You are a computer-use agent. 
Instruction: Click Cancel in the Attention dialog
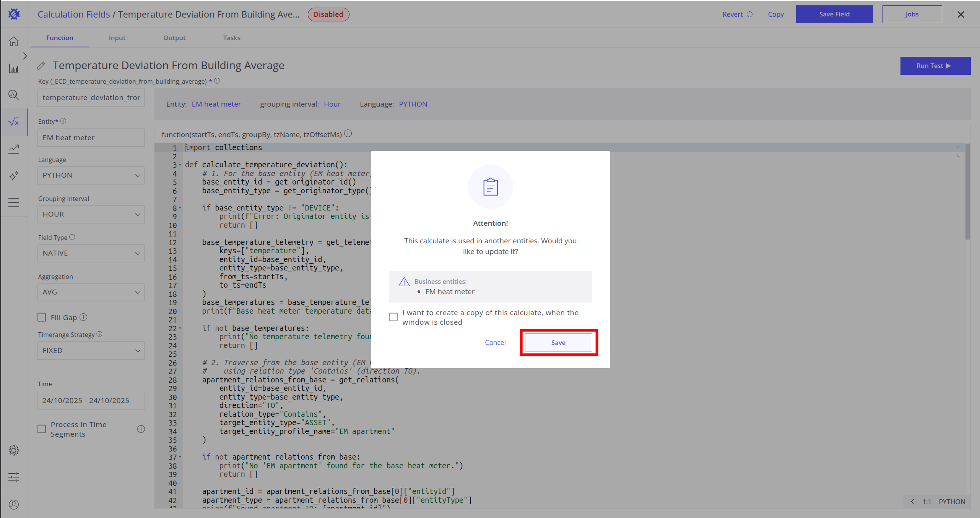click(495, 343)
